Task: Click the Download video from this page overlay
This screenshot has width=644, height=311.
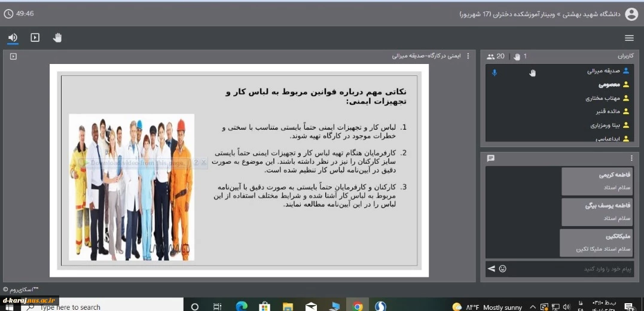Action: coord(138,163)
